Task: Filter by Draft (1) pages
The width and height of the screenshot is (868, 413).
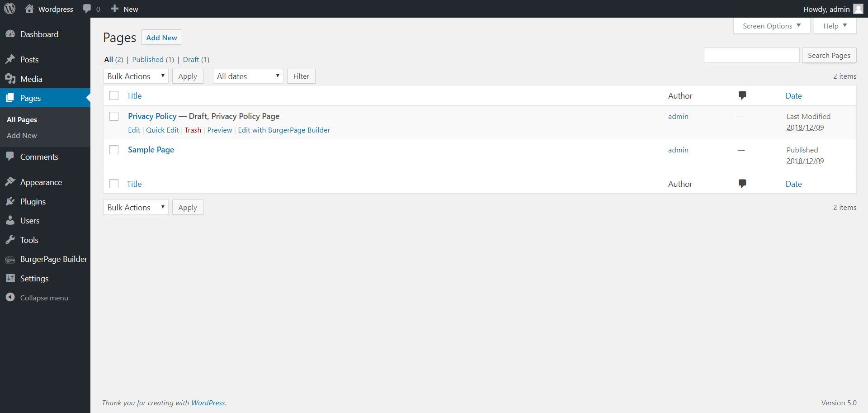Action: point(196,59)
